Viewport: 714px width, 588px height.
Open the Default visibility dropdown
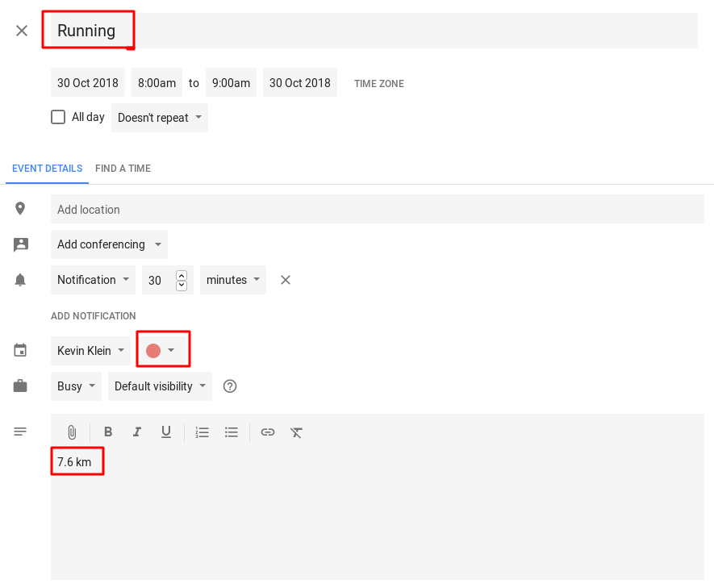coord(160,386)
